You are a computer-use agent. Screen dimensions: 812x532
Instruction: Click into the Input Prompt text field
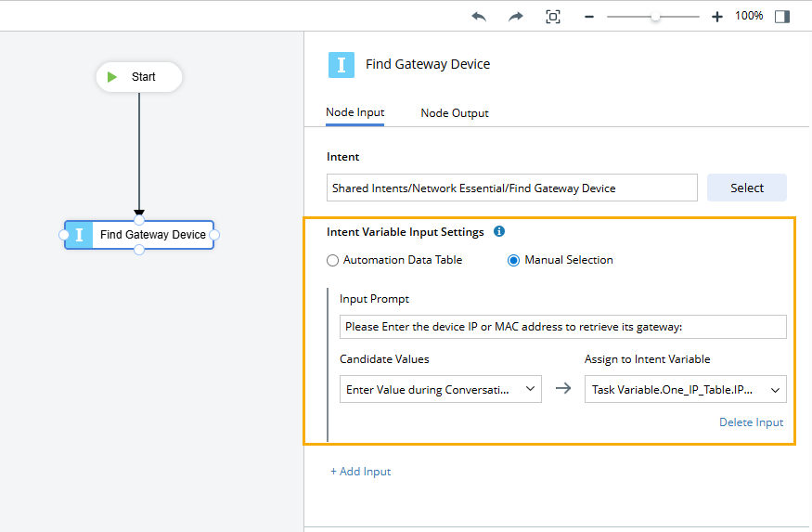click(x=562, y=327)
